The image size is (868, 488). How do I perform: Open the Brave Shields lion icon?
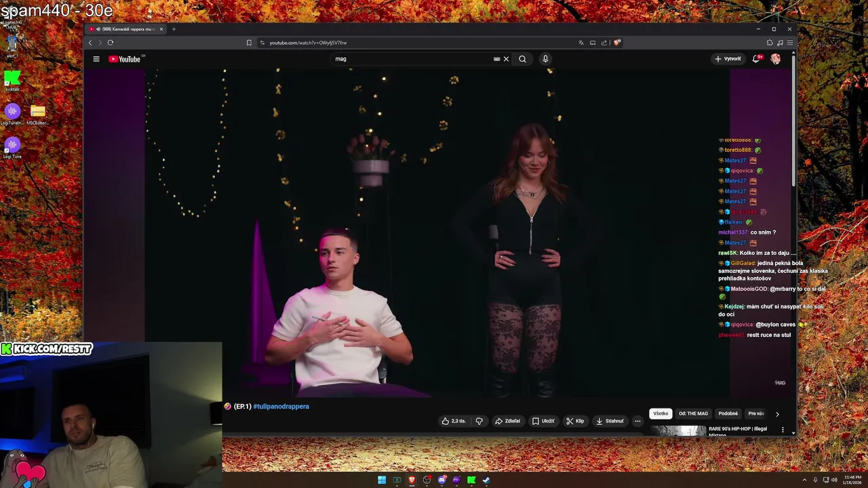click(x=616, y=43)
